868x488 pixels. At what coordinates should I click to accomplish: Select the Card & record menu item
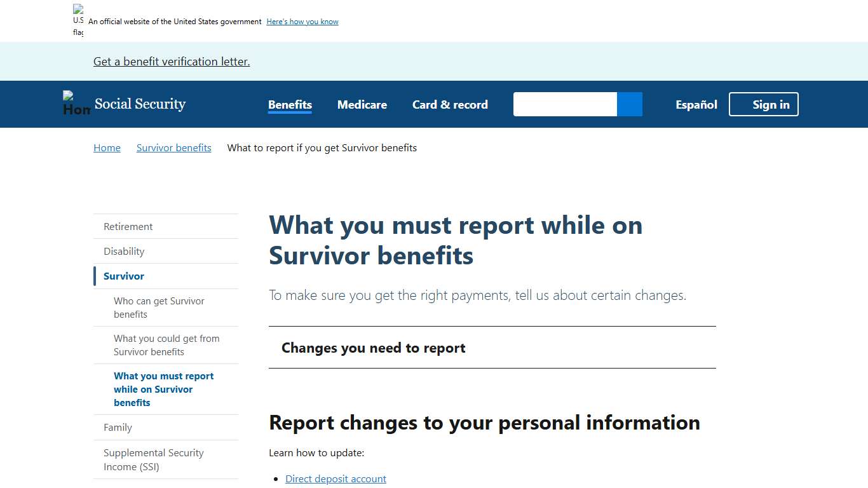pos(449,104)
